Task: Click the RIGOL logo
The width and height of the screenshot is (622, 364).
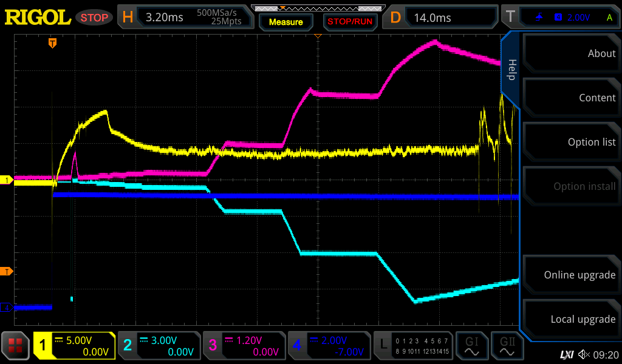Action: click(38, 17)
